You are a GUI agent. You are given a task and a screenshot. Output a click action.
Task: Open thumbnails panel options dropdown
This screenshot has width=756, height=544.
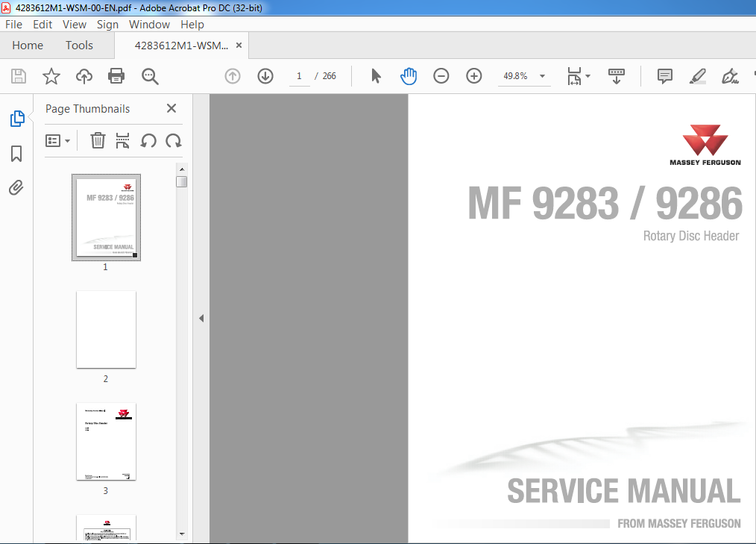[58, 140]
